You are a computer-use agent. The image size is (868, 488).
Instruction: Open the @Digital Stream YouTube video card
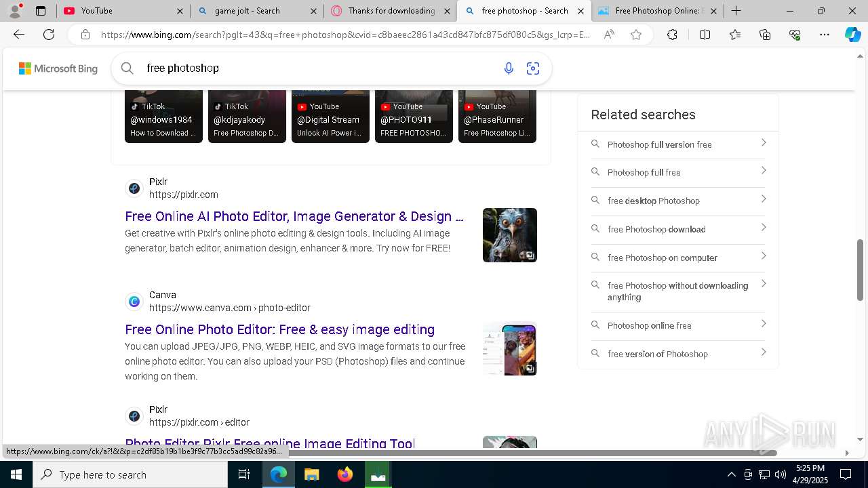point(330,116)
